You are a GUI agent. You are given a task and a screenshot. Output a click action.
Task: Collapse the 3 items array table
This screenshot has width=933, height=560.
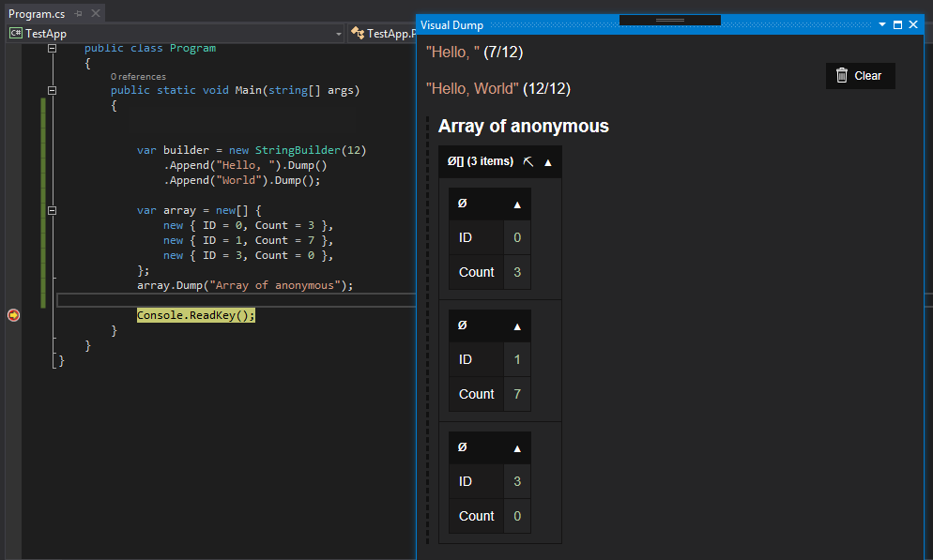(548, 162)
